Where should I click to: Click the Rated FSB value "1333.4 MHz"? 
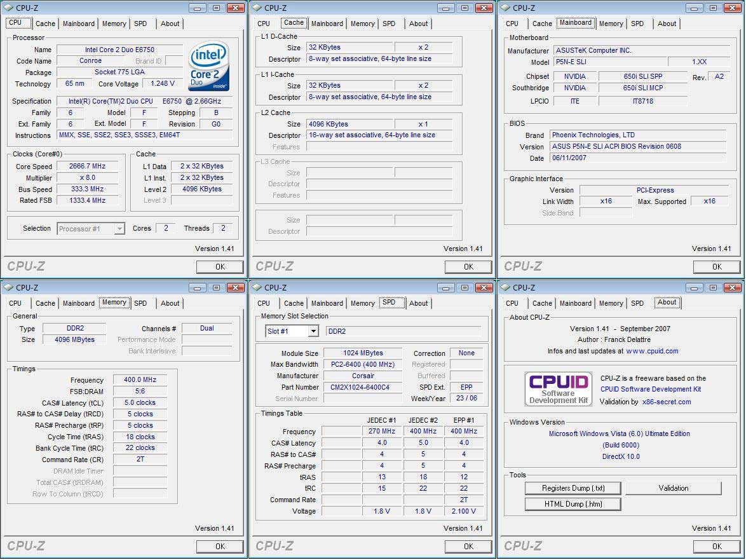[x=87, y=201]
